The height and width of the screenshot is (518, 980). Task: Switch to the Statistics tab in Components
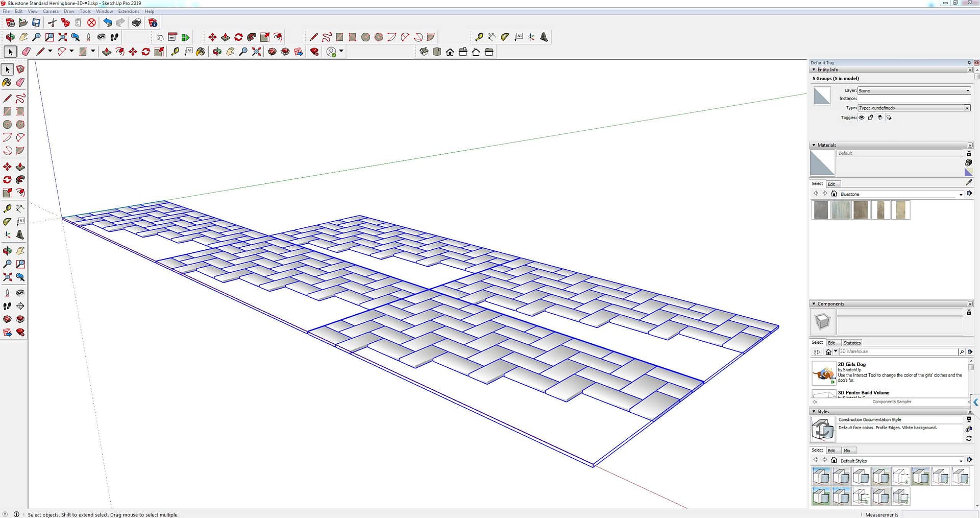[852, 343]
